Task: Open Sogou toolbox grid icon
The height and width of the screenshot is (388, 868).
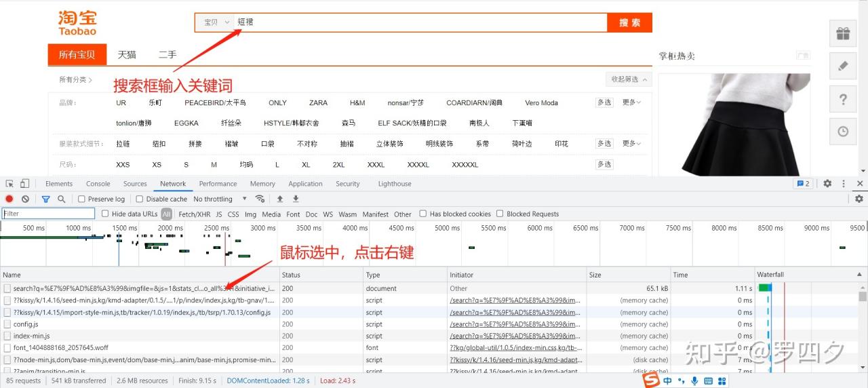Action: point(722,381)
